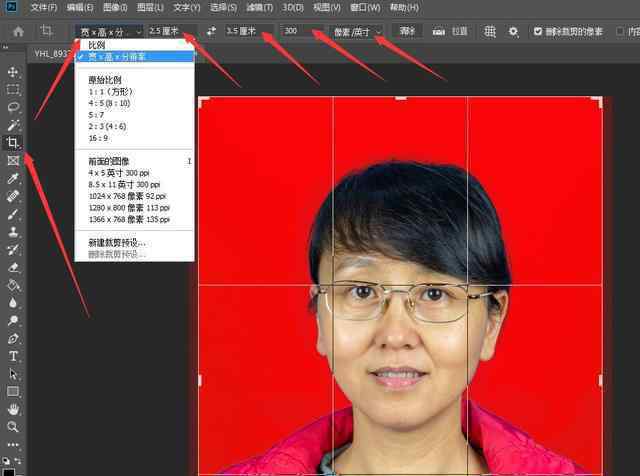The height and width of the screenshot is (476, 640).
Task: Choose 1:1 (方形) ratio
Action: coord(134,91)
